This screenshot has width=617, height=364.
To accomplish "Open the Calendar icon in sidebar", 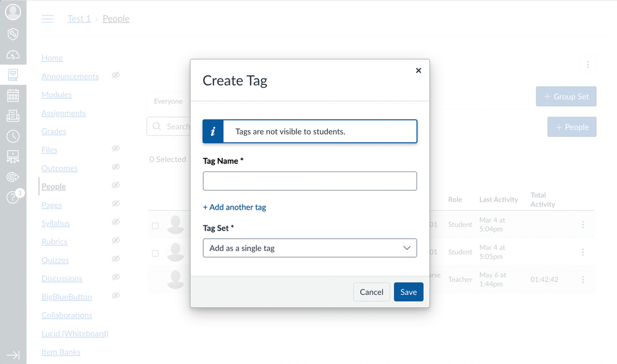I will pyautogui.click(x=13, y=96).
